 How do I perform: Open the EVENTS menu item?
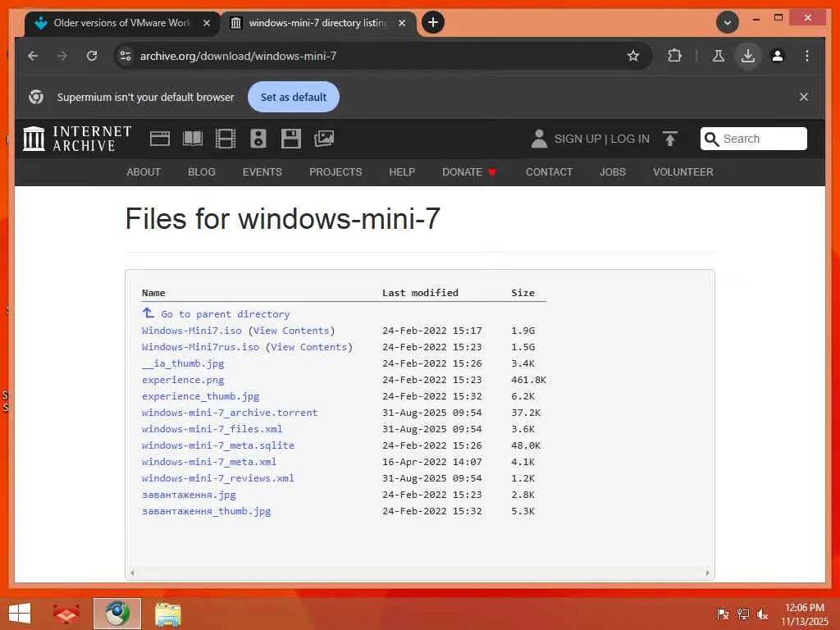(x=262, y=172)
